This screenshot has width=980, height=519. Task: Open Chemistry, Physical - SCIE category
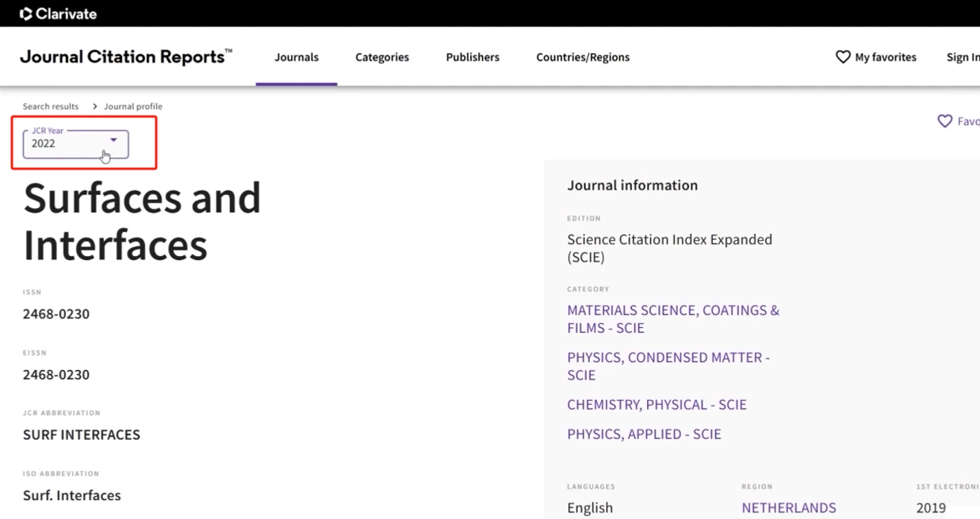pyautogui.click(x=657, y=404)
